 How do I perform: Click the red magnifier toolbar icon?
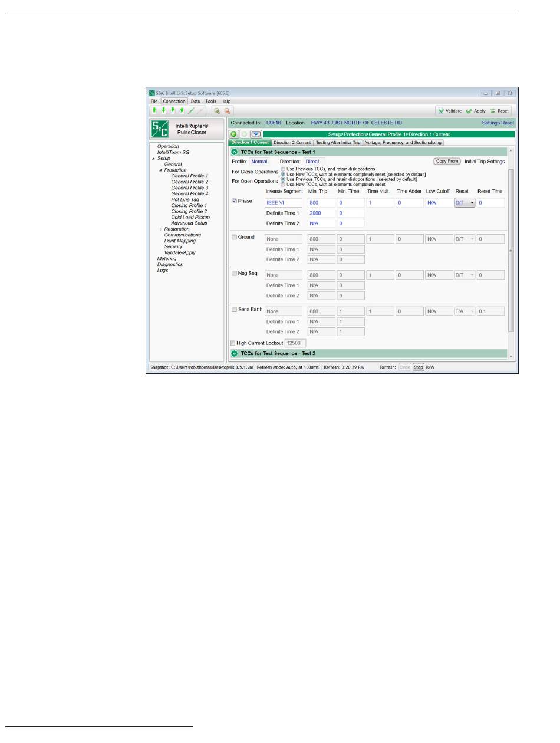(227, 111)
